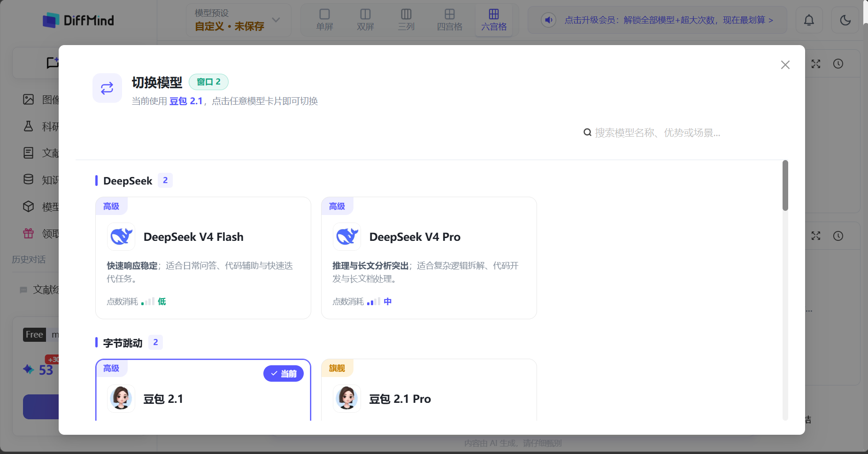Open the 文献 history conversation
Viewport: 868px width, 454px height.
click(40, 290)
